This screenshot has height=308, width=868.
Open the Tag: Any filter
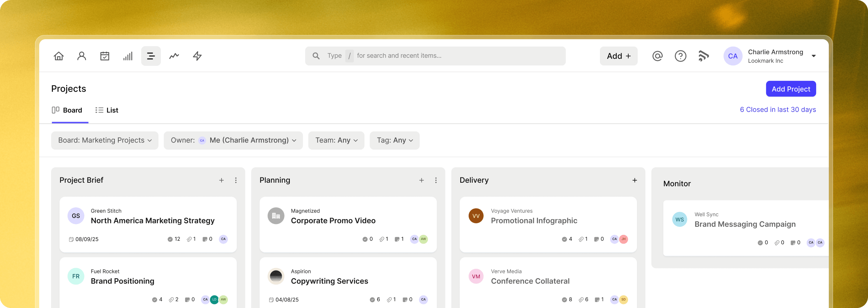click(x=394, y=140)
